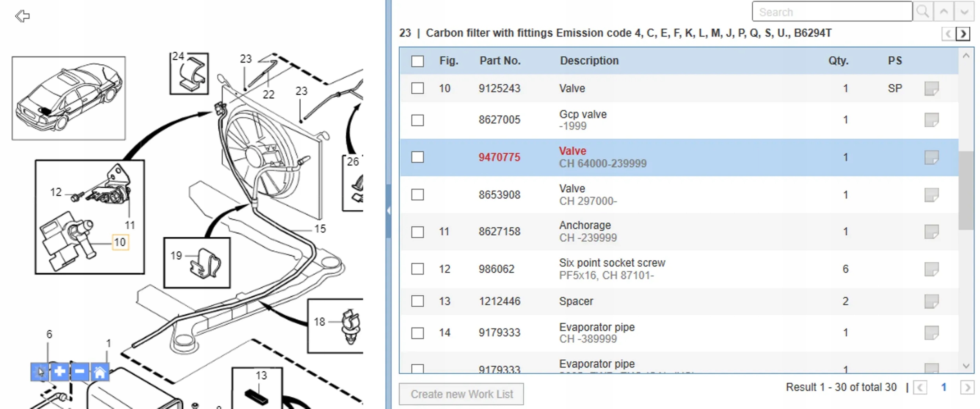Check the box for Anchorage 8627158
This screenshot has width=980, height=409.
coord(417,232)
